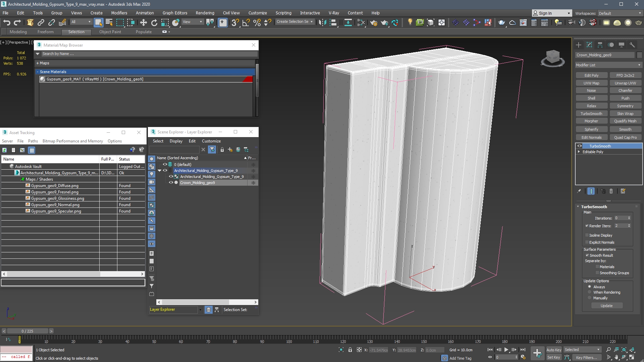The width and height of the screenshot is (644, 362).
Task: Click the Mirror tool icon
Action: point(322,22)
